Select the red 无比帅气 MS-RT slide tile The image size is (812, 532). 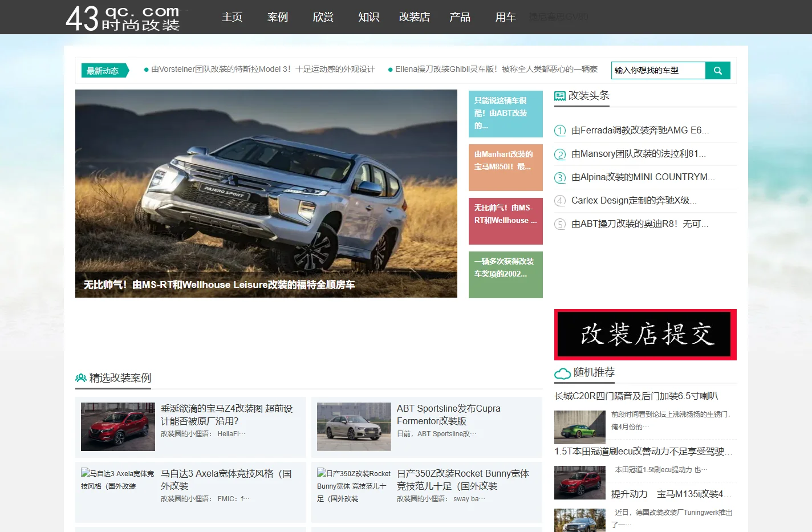pyautogui.click(x=506, y=221)
